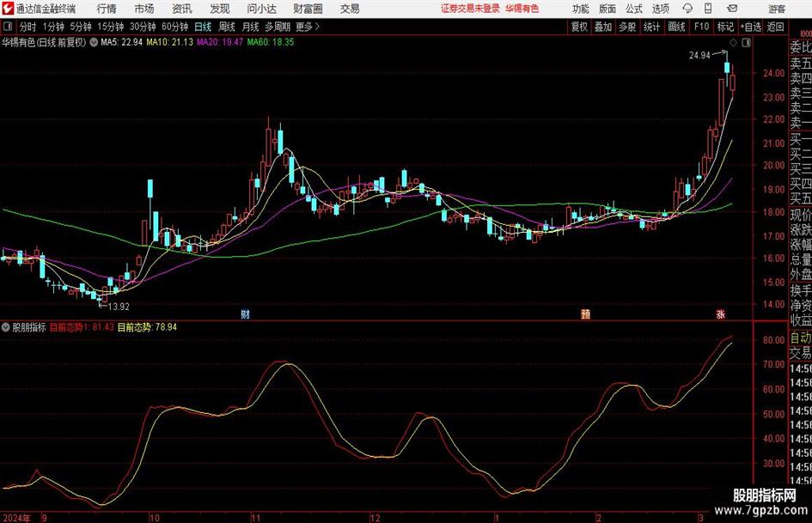This screenshot has width=812, height=523.
Task: Expand the 股朋指标 indicator dropdown arrow
Action: tap(6, 327)
